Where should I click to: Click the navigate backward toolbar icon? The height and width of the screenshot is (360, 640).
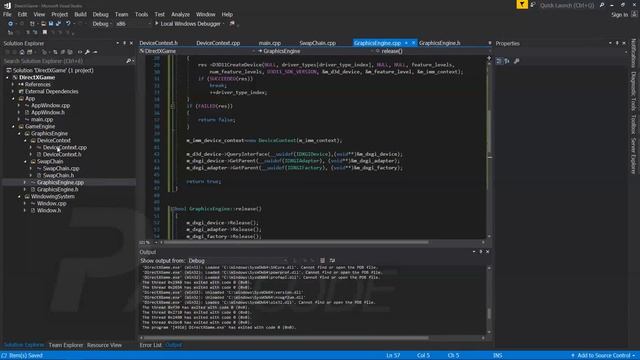[11, 24]
